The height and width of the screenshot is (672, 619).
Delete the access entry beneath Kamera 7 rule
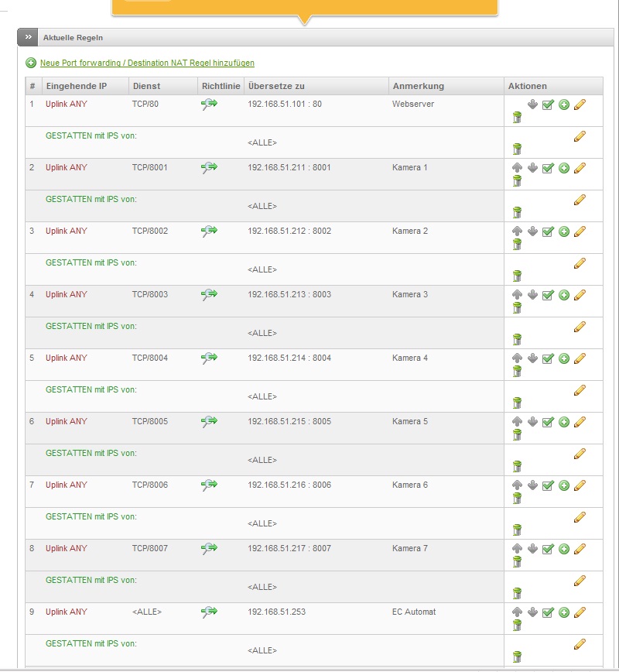point(517,594)
